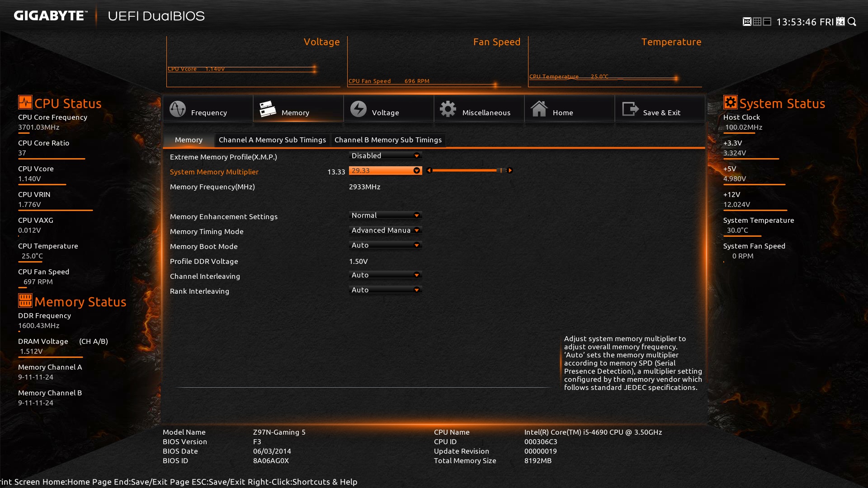Viewport: 868px width, 488px height.
Task: Select the Rank Interleaving label
Action: point(199,291)
